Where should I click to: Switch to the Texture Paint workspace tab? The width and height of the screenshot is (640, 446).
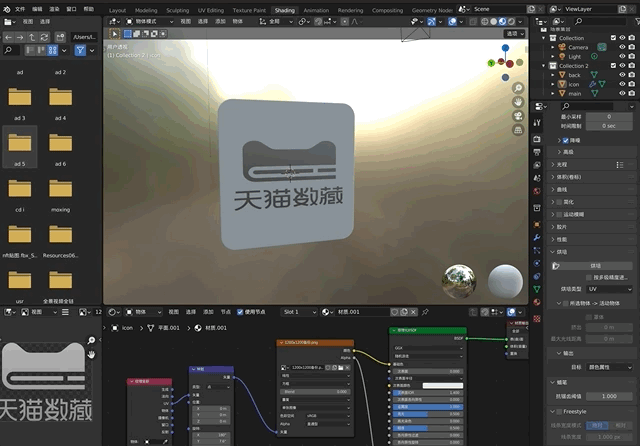pos(249,10)
